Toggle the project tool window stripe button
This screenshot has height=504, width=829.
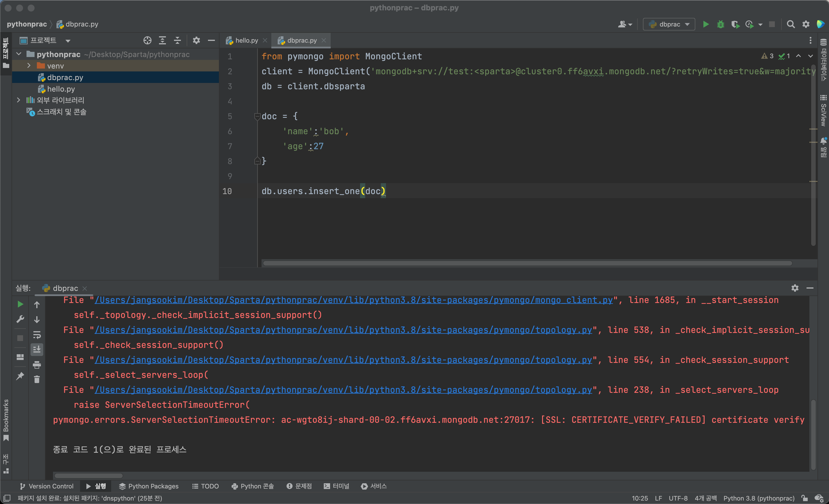click(x=6, y=53)
